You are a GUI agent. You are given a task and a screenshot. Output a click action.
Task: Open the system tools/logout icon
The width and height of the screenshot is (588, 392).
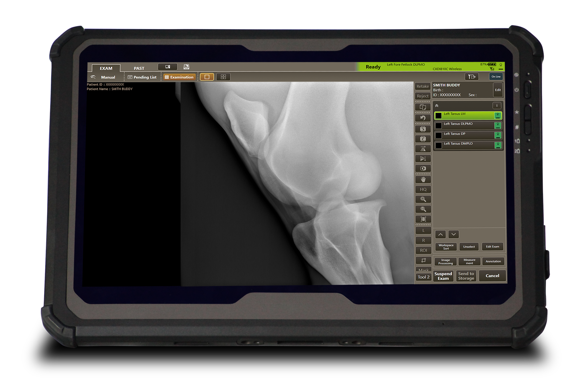coord(472,77)
